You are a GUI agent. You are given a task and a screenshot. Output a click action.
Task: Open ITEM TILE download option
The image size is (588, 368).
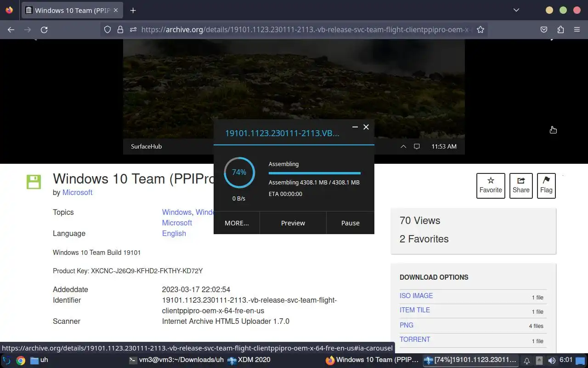tap(415, 310)
